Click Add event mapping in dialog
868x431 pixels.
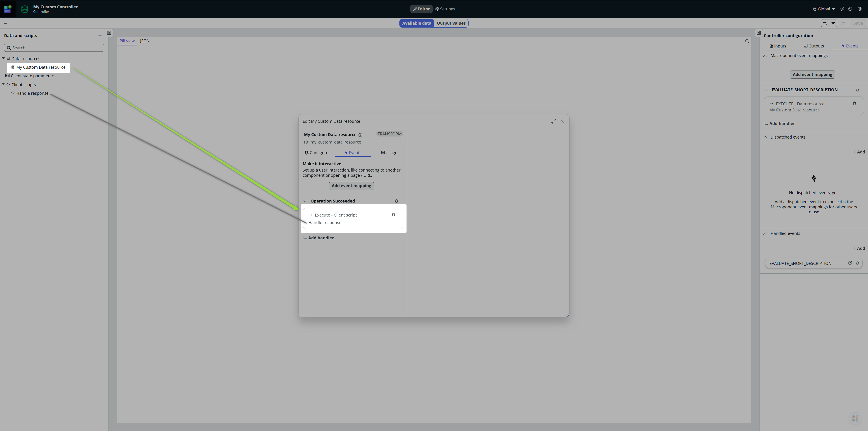click(351, 186)
